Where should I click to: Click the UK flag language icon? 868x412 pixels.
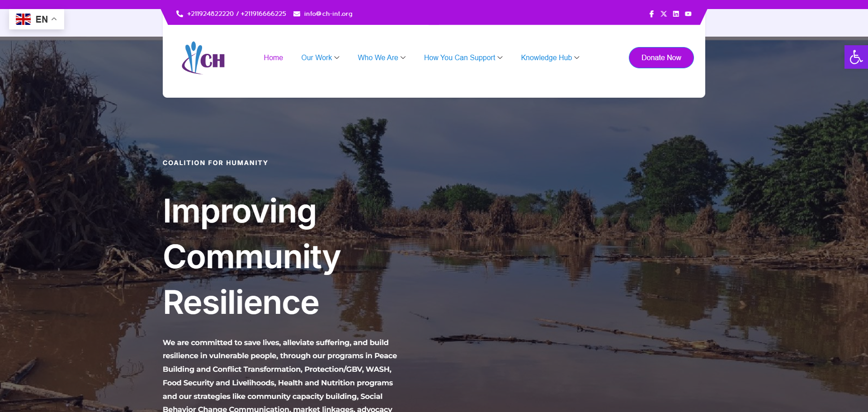23,19
